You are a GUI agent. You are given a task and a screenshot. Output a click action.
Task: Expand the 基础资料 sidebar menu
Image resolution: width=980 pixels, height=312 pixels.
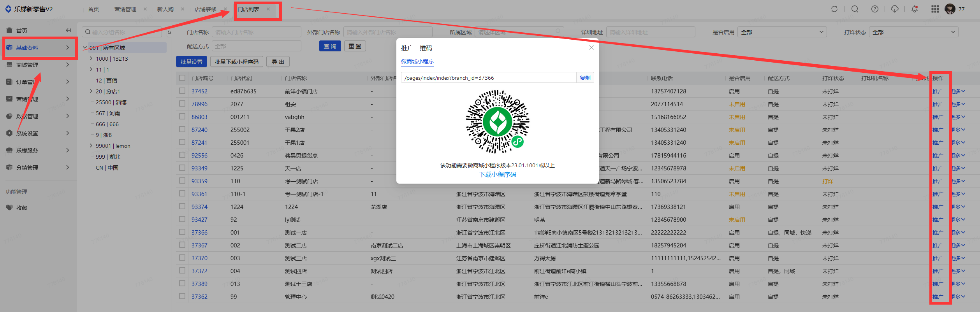tap(40, 47)
